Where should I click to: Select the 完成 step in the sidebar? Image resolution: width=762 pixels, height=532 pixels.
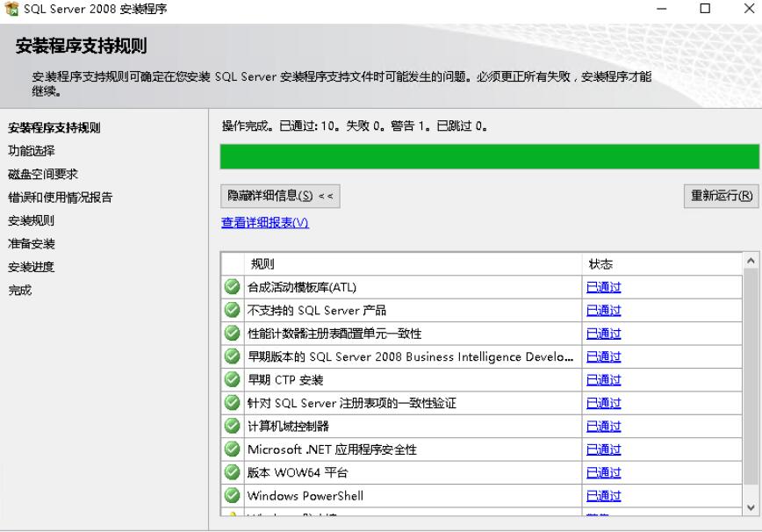(20, 291)
